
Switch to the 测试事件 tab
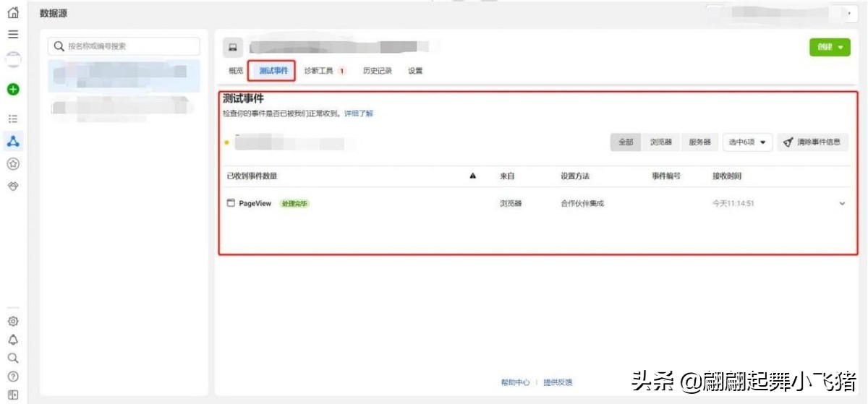click(x=273, y=71)
